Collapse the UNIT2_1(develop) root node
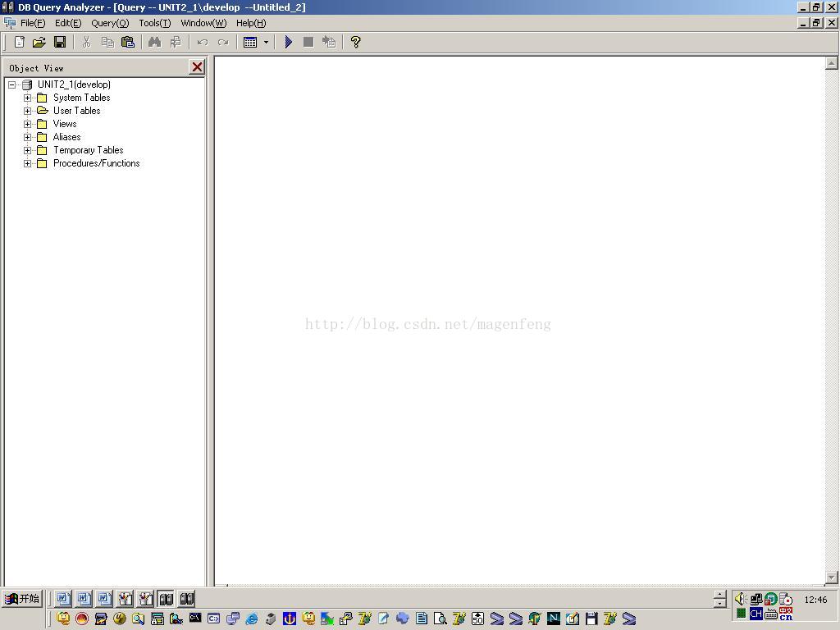This screenshot has width=840, height=630. click(x=11, y=84)
